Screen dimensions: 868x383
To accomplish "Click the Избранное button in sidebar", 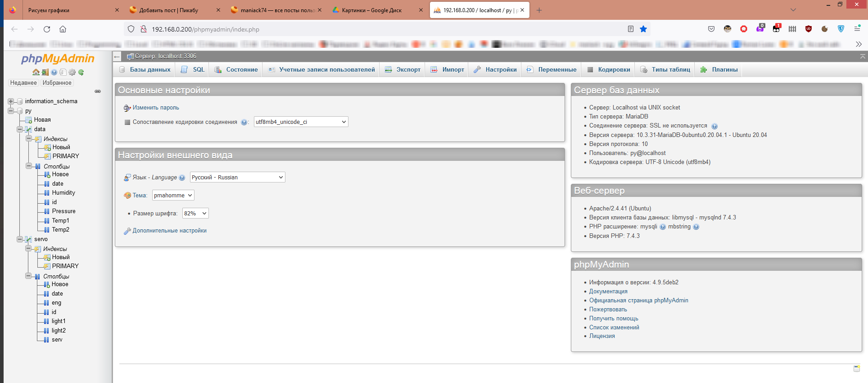I will point(57,83).
